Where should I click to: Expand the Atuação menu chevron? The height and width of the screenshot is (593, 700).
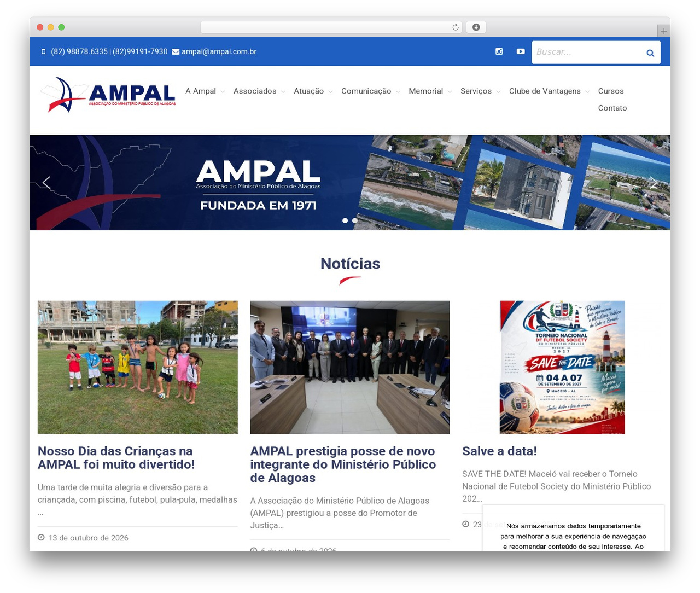point(330,92)
